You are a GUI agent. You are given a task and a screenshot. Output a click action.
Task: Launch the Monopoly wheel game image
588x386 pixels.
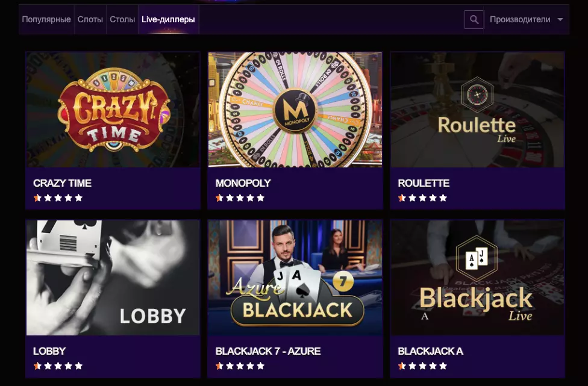click(x=295, y=110)
